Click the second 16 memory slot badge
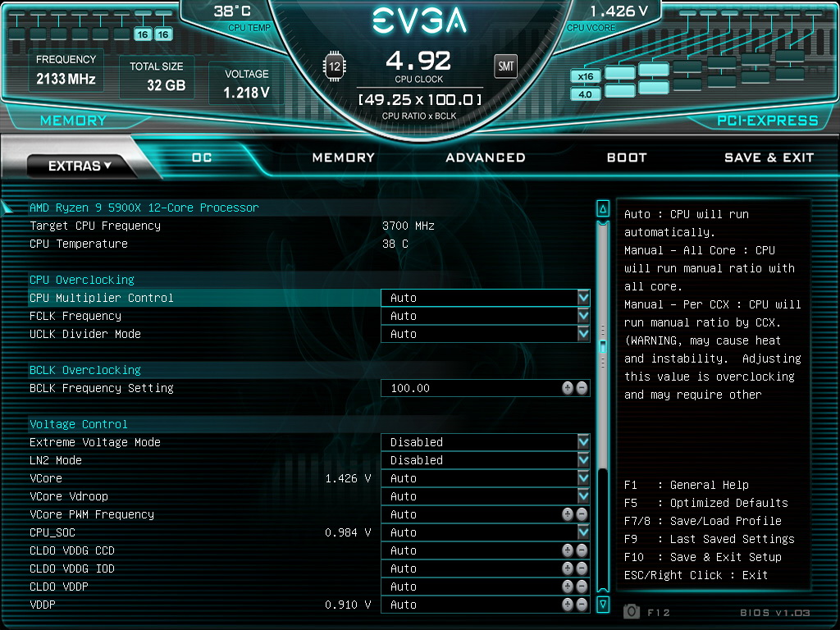This screenshot has width=840, height=630. (x=163, y=34)
